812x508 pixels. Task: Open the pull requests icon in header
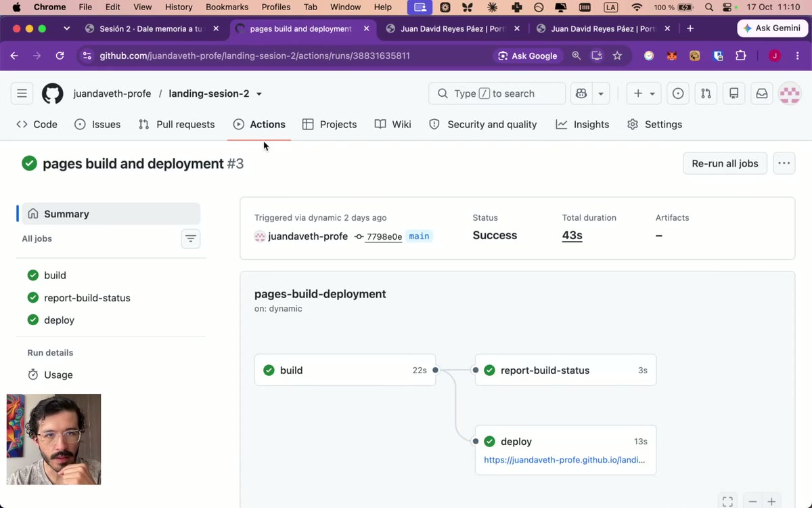click(706, 93)
